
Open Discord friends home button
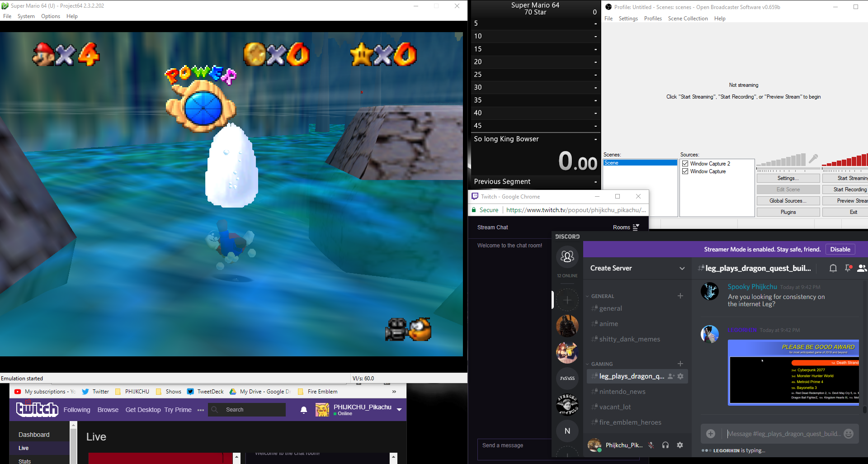pyautogui.click(x=567, y=256)
